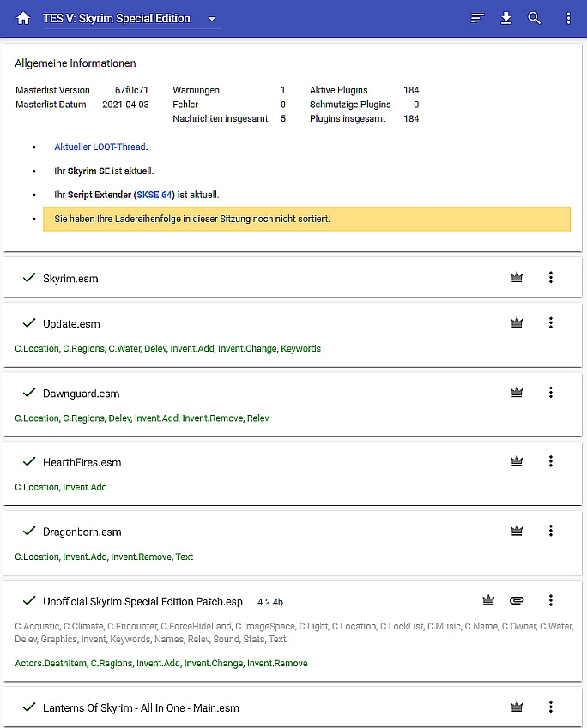Click the crown icon on Dawnguard.esm
The height and width of the screenshot is (728, 587).
(x=517, y=393)
